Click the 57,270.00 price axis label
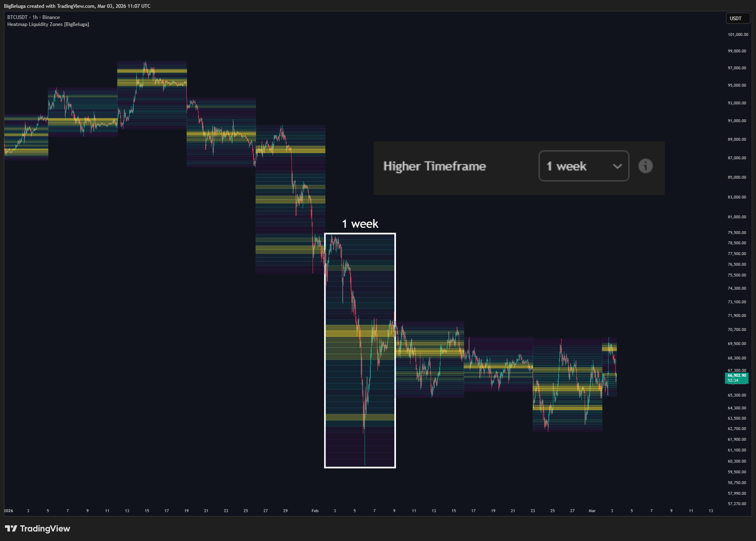756x541 pixels. click(737, 504)
